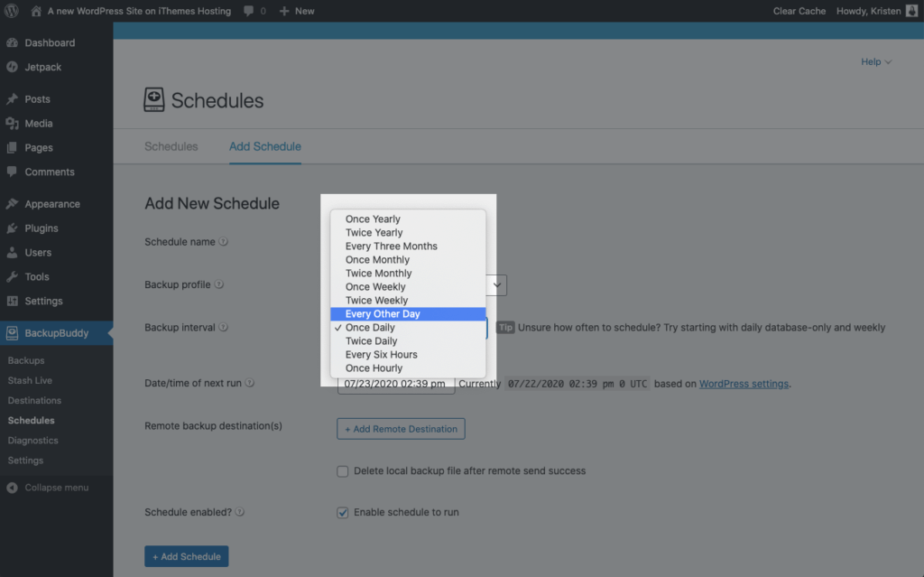
Task: Click the WordPress logo icon
Action: click(11, 11)
